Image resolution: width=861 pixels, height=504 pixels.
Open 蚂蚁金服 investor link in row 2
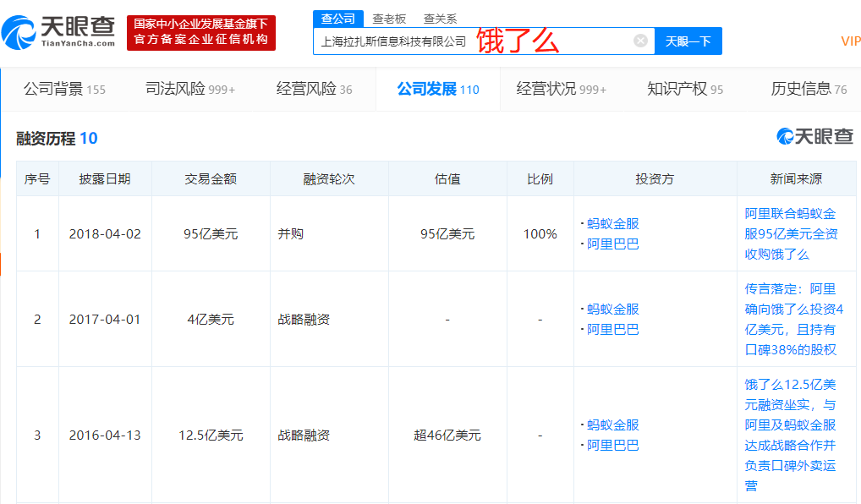click(613, 310)
